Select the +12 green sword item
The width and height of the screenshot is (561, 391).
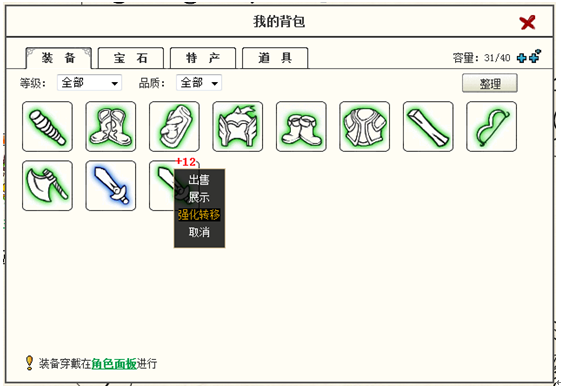click(x=162, y=185)
